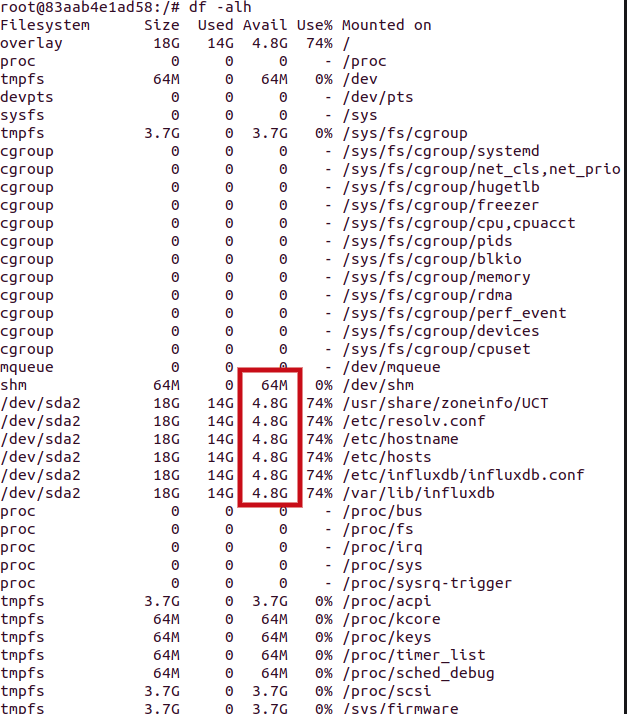Click the /proc/sched_debug path
This screenshot has height=714, width=627.
pyautogui.click(x=418, y=673)
